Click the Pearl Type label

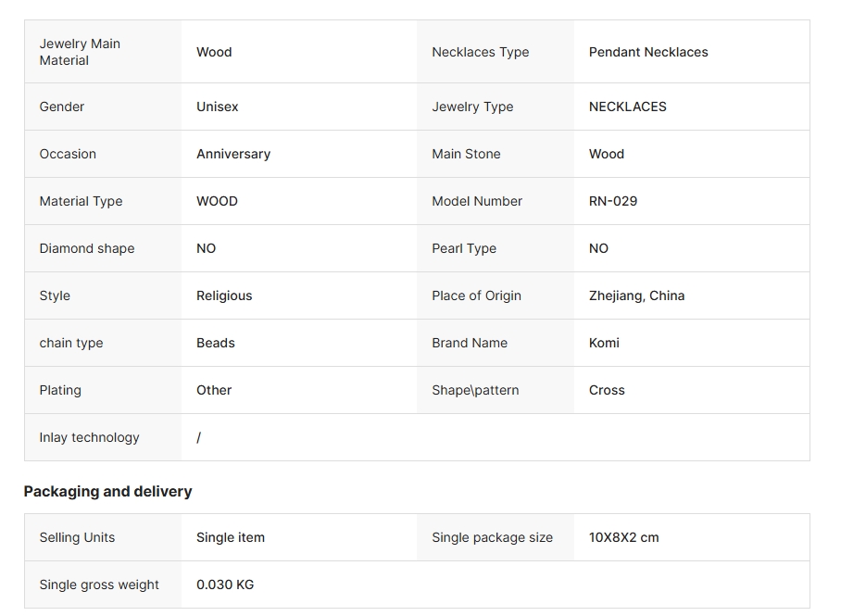464,248
